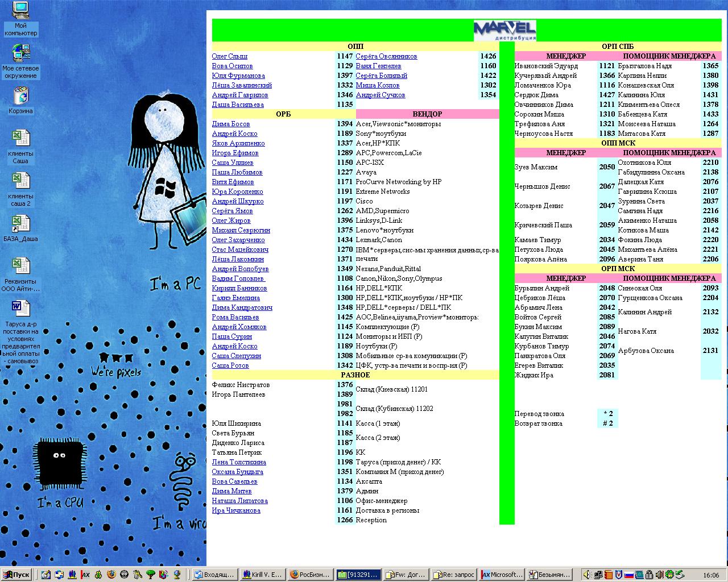
Task: Click the green tree quick launch icon
Action: [151, 575]
